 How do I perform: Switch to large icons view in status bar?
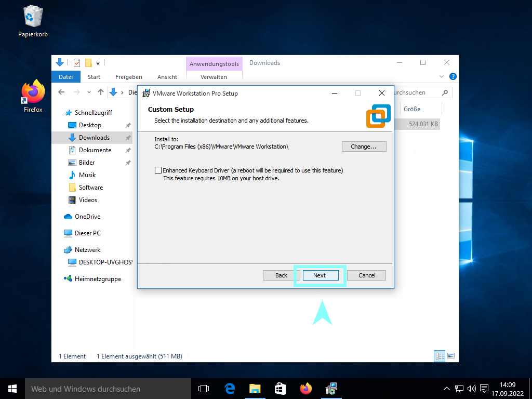(451, 356)
